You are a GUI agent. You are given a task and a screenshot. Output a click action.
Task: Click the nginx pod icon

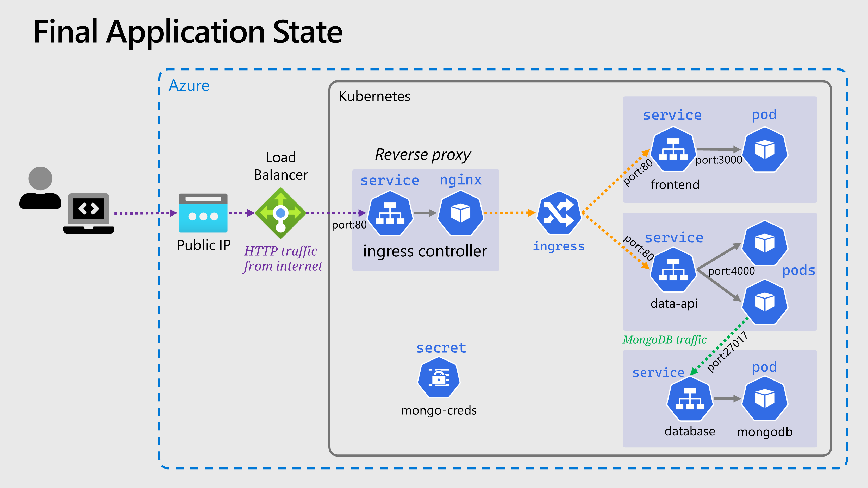(x=460, y=213)
